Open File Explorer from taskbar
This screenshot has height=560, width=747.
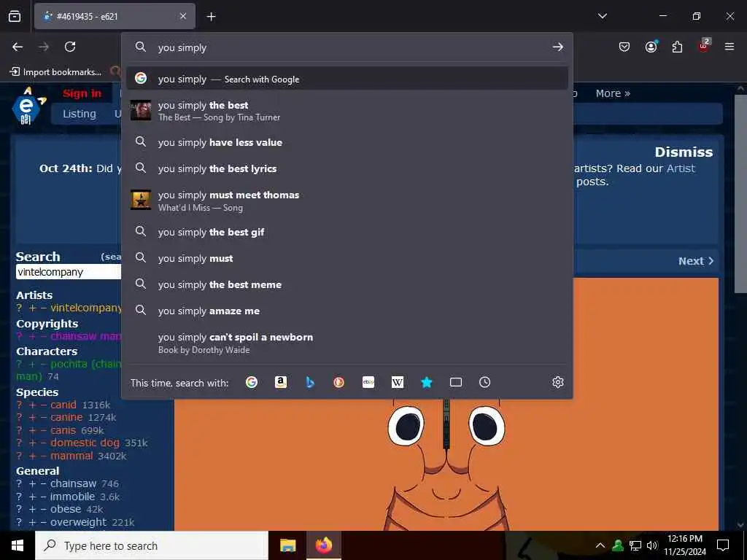click(x=287, y=545)
